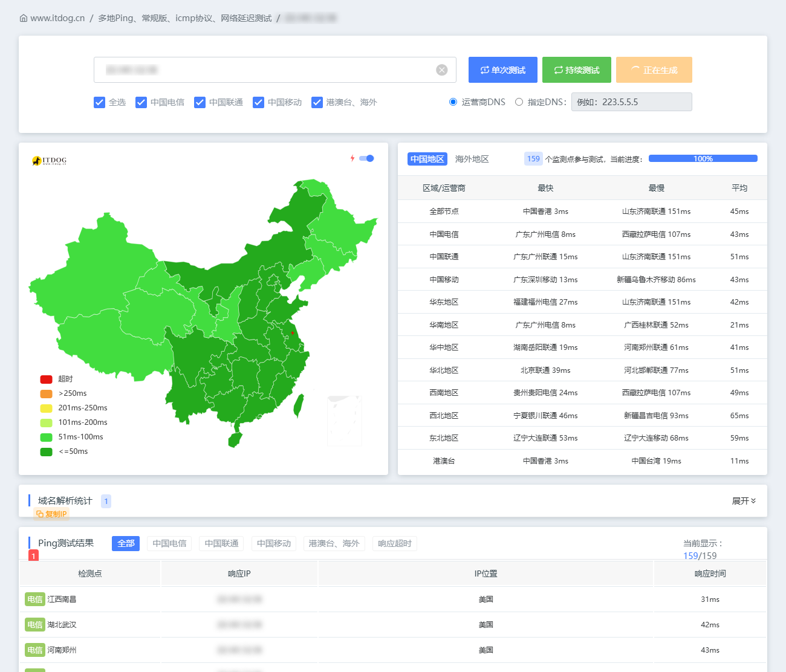
Task: Uncheck the 港澳台、海外 checkbox
Action: click(317, 102)
